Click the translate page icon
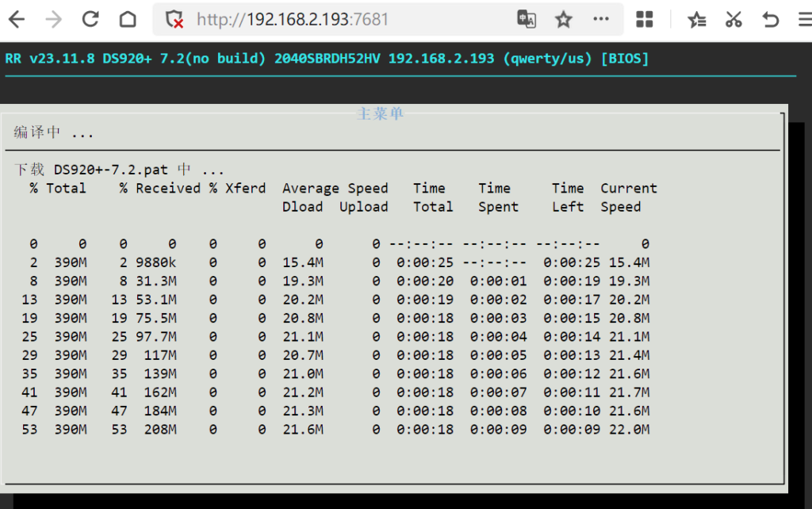 click(526, 20)
